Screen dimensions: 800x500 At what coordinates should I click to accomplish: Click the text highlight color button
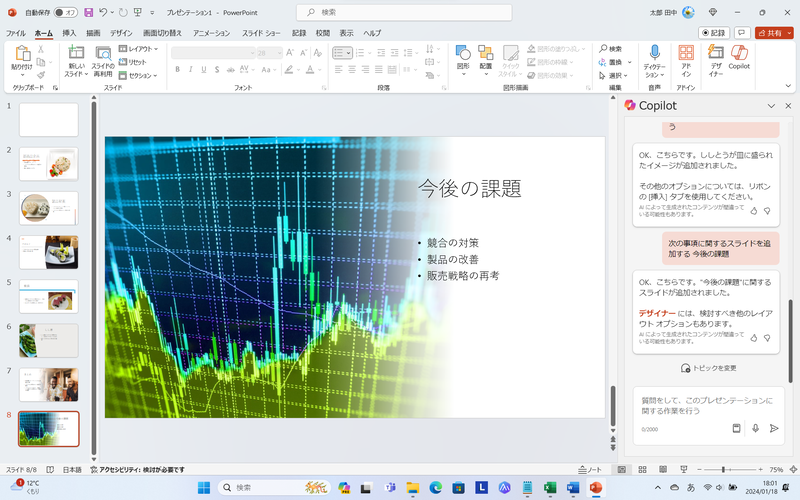pyautogui.click(x=289, y=69)
